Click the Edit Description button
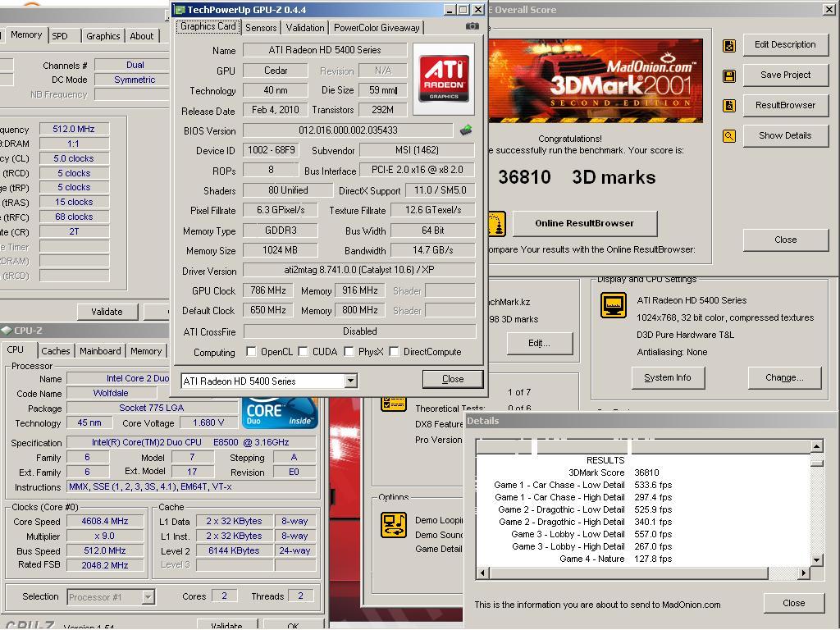Image resolution: width=840 pixels, height=630 pixels. coord(785,44)
